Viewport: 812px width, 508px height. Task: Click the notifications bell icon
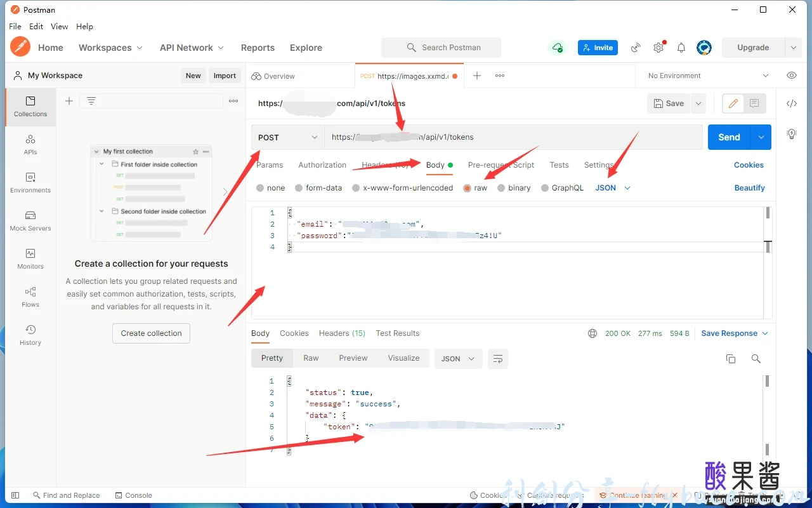(681, 48)
